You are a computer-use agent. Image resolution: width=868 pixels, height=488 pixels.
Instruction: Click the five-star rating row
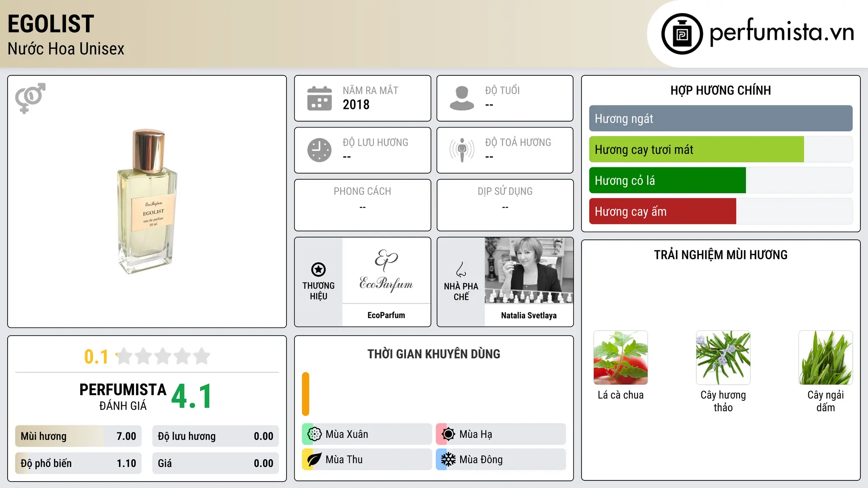click(x=163, y=356)
